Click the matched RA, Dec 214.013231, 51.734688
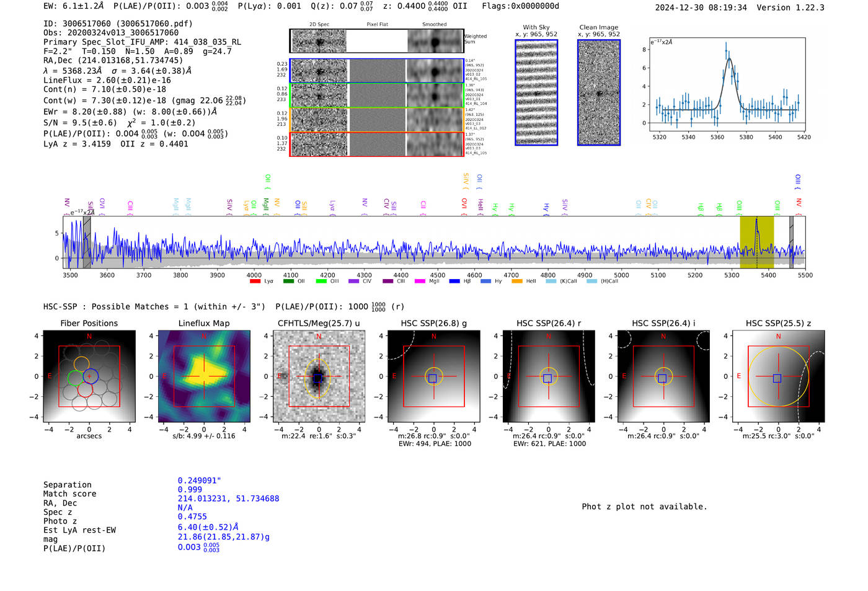 228,499
